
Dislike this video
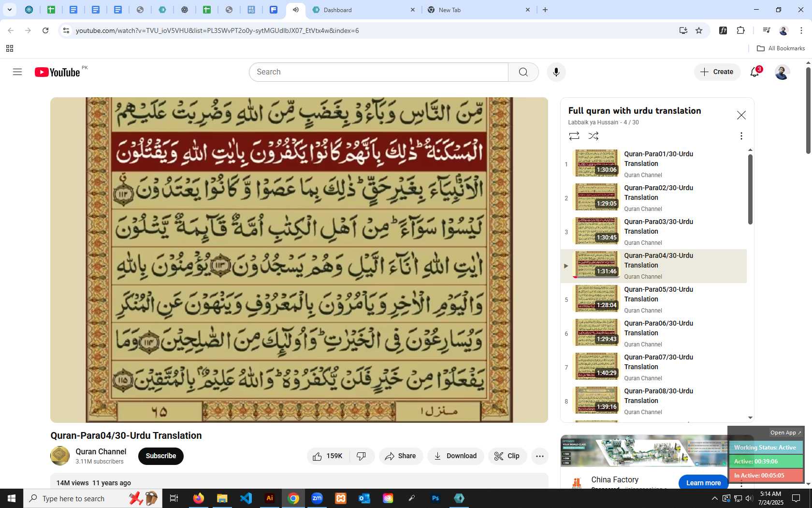[362, 456]
